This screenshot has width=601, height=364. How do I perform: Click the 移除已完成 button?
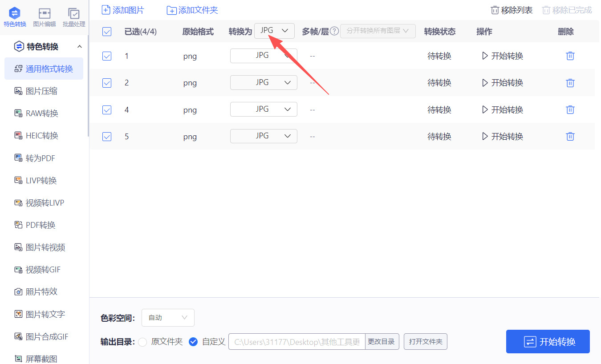567,10
